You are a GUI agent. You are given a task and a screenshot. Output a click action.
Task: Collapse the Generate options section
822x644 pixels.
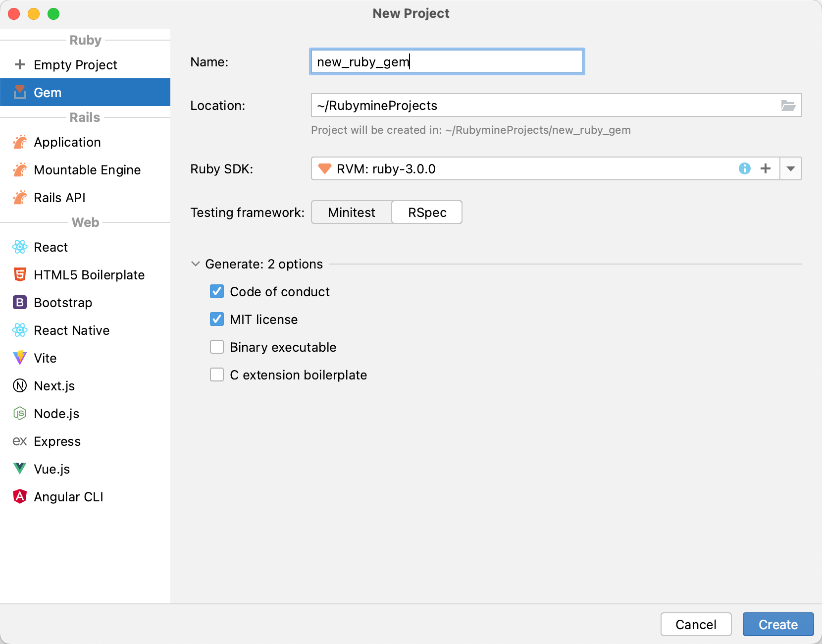coord(195,264)
